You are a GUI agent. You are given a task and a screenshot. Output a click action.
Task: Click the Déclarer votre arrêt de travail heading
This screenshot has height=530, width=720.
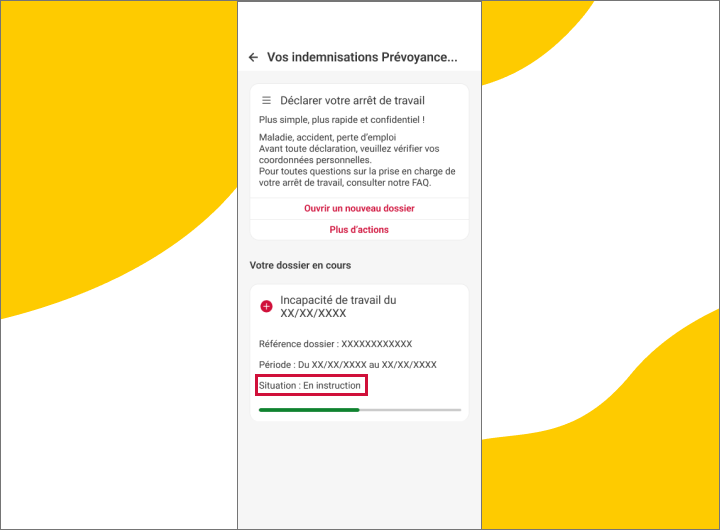pos(352,101)
